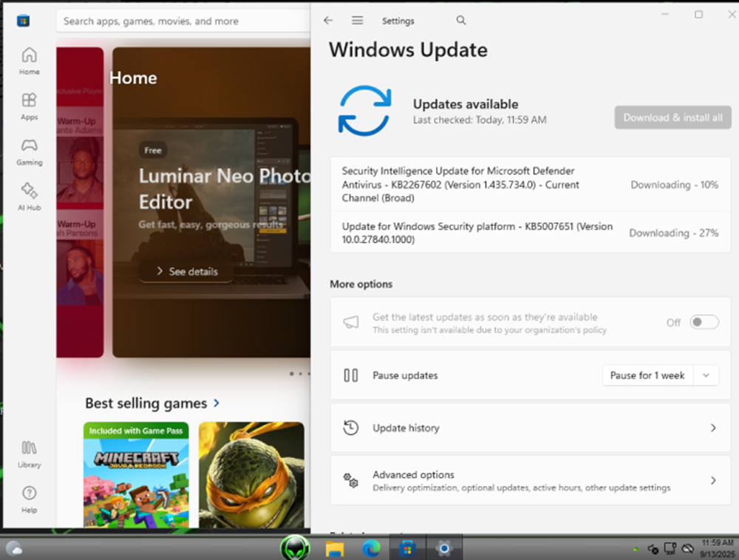Toggle Get the latest updates switch

point(704,322)
